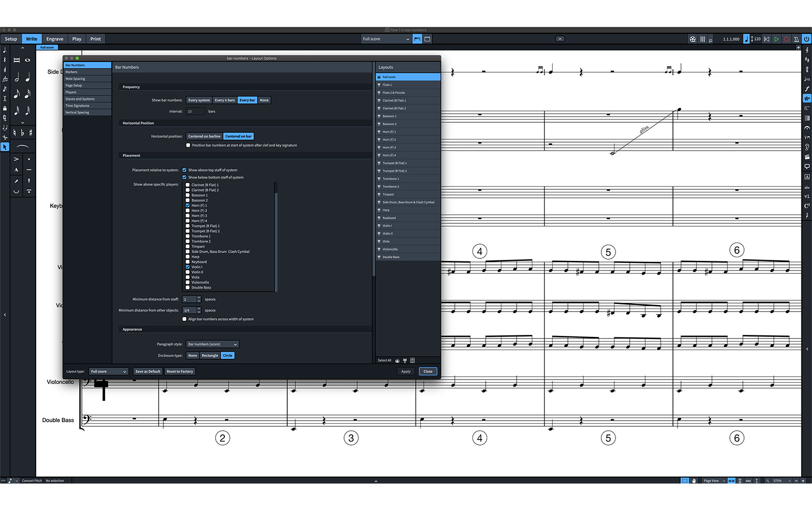
Task: Open the zoom percentage dropdown
Action: click(x=782, y=481)
